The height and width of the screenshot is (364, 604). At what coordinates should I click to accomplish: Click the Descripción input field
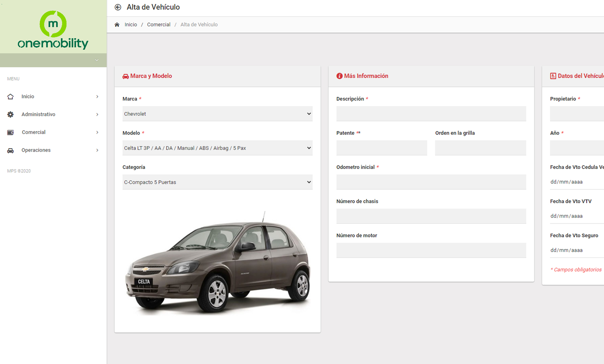coord(431,114)
